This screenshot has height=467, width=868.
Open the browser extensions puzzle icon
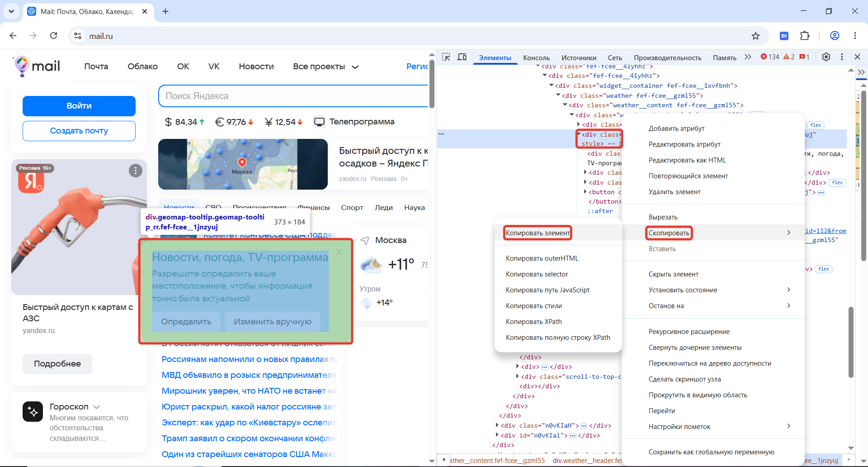click(805, 36)
